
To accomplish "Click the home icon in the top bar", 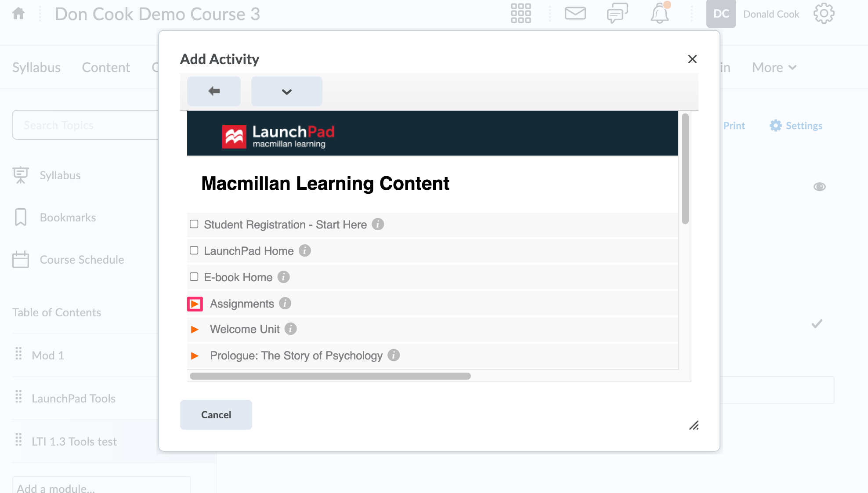I will pos(18,14).
